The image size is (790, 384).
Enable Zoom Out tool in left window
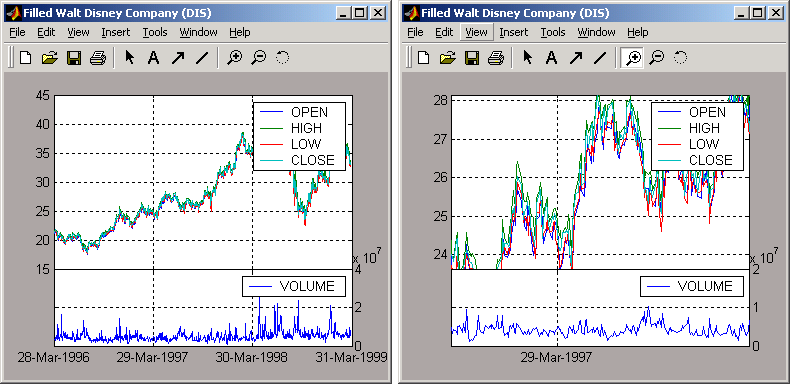258,58
